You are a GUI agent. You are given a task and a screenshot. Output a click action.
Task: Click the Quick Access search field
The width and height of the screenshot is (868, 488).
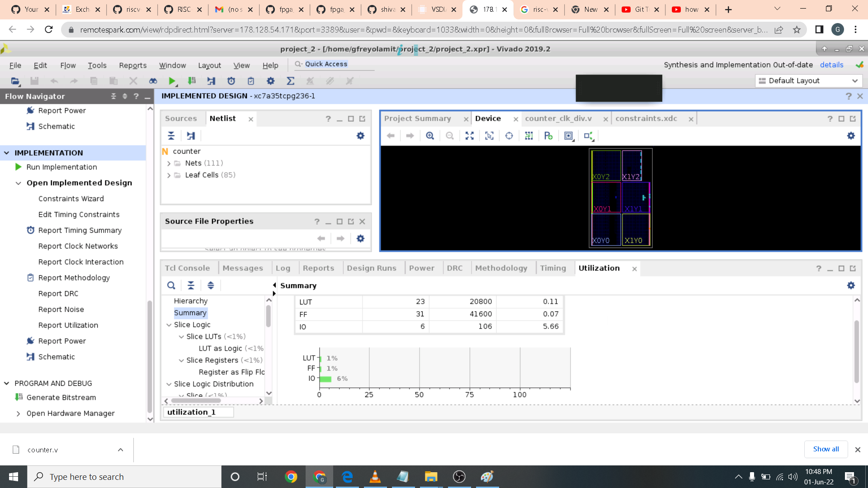click(x=335, y=64)
